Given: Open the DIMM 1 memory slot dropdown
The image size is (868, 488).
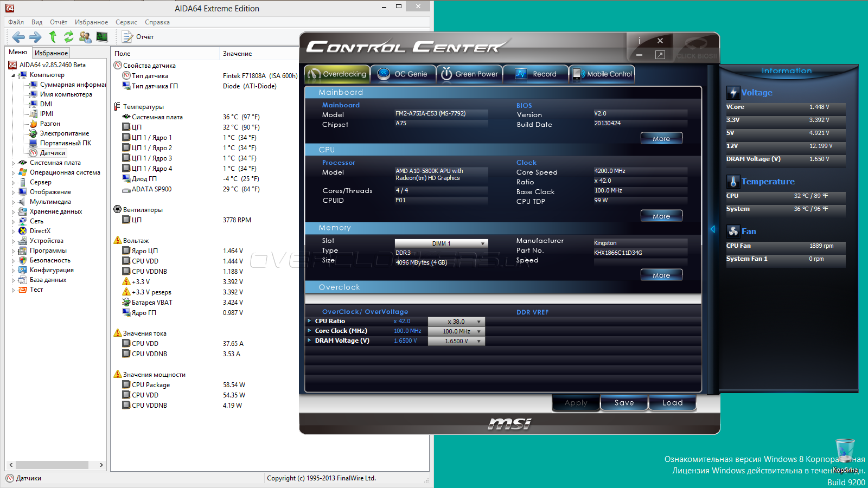Looking at the screenshot, I should [x=441, y=243].
